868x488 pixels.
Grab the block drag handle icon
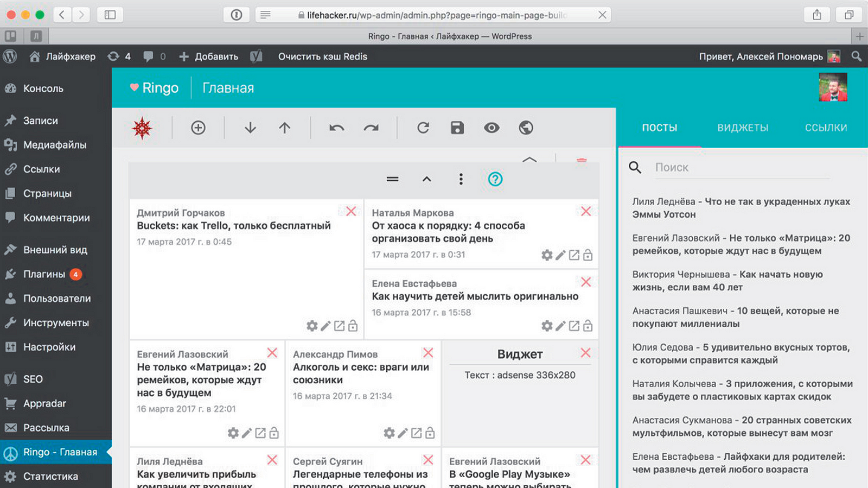(x=393, y=179)
